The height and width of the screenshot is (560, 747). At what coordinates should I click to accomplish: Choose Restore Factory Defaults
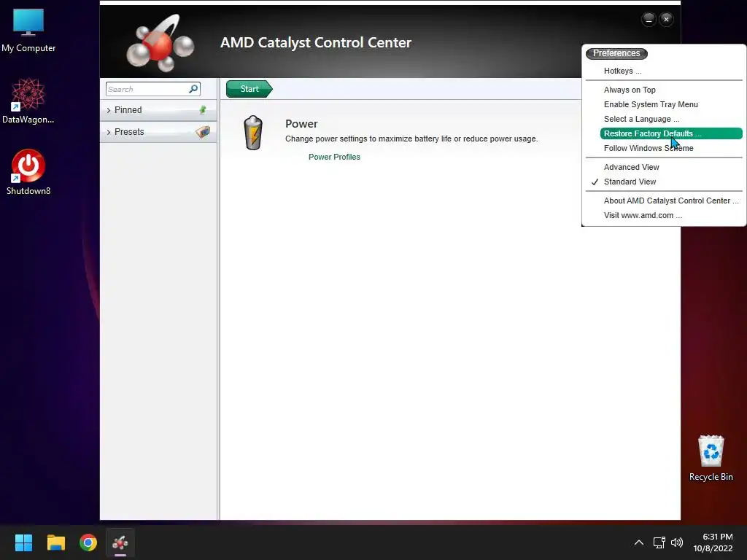pyautogui.click(x=671, y=134)
